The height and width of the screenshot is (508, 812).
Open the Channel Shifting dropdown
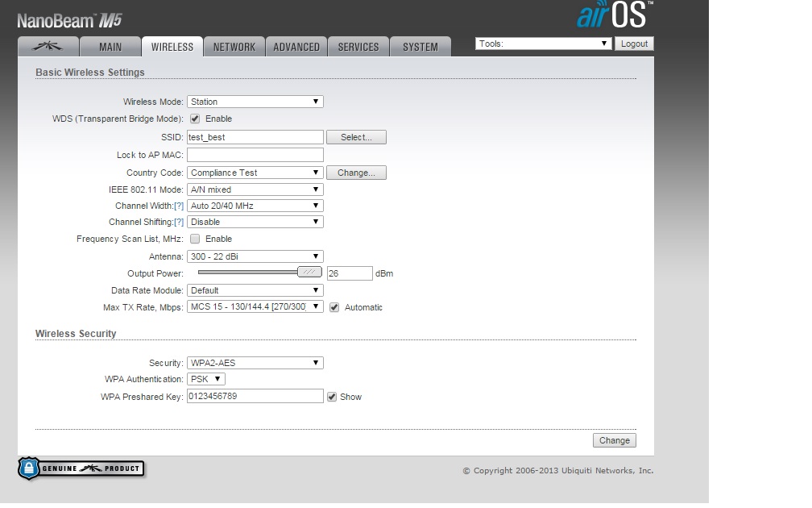click(255, 222)
